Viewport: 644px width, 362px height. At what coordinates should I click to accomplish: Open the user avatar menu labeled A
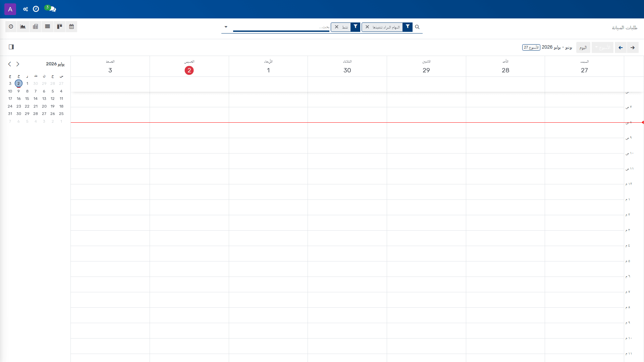(10, 9)
